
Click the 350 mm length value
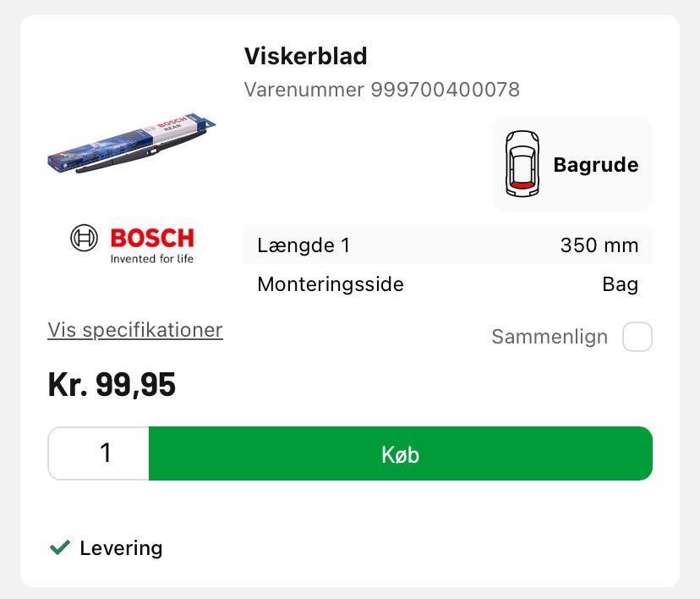point(599,246)
